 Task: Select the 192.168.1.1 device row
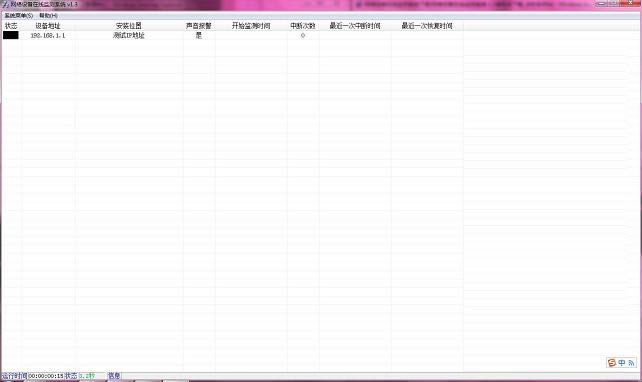(321, 36)
